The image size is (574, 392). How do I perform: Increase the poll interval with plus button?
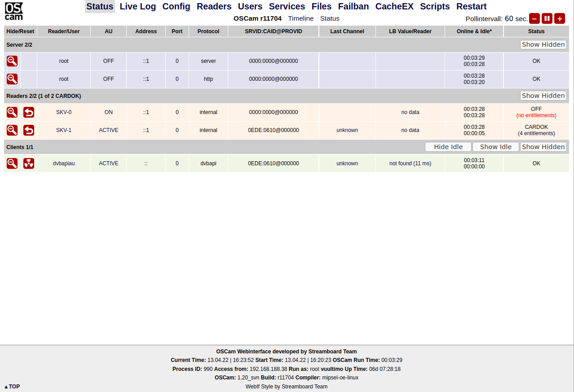pyautogui.click(x=560, y=18)
